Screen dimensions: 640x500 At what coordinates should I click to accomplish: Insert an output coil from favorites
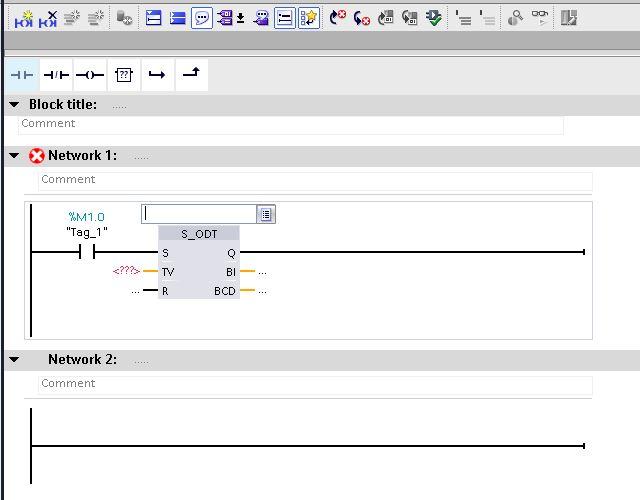click(x=90, y=75)
